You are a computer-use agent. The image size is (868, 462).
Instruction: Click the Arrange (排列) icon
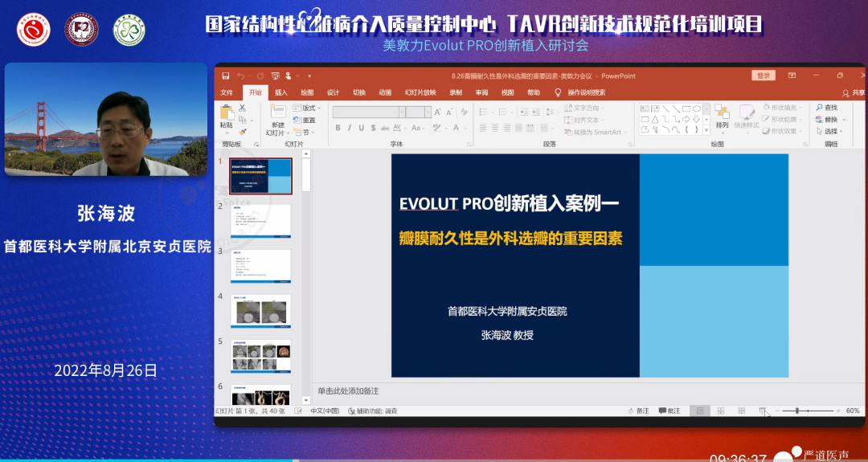[x=722, y=111]
